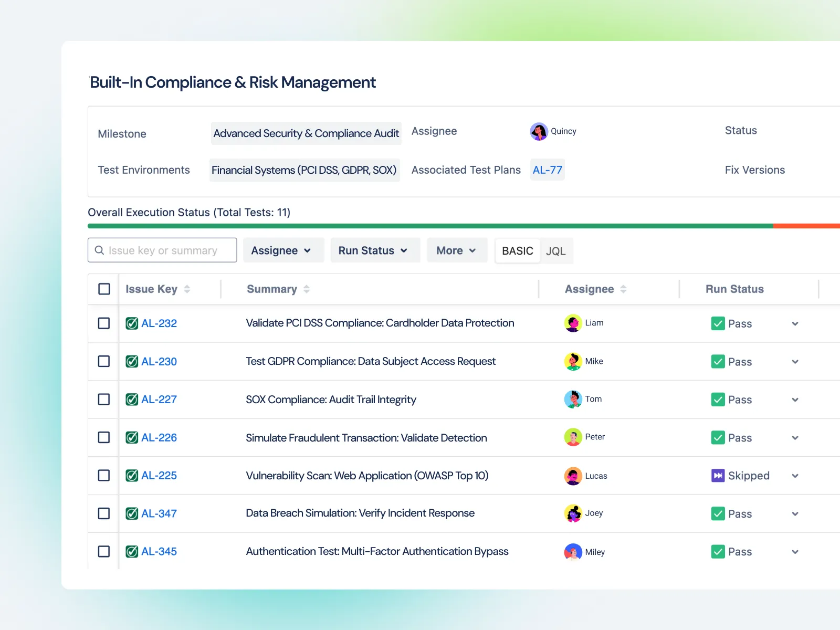Image resolution: width=840 pixels, height=630 pixels.
Task: Select the BASIC search mode tab
Action: point(517,251)
